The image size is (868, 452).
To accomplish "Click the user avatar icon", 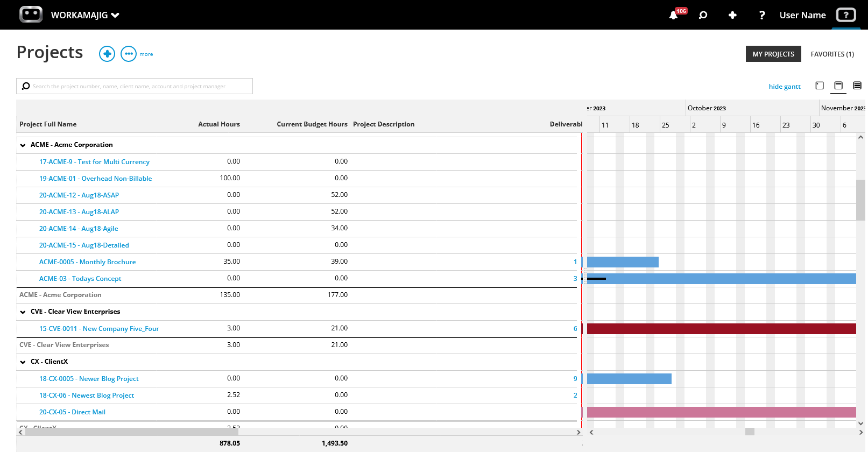I will [x=846, y=15].
